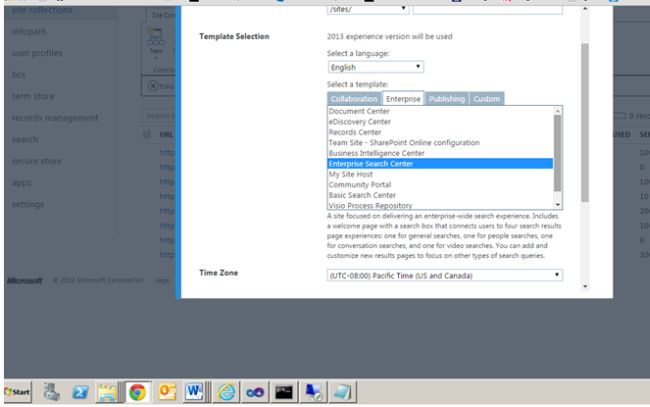The width and height of the screenshot is (650, 407).
Task: Open Server Manager from the taskbar
Action: point(52,392)
